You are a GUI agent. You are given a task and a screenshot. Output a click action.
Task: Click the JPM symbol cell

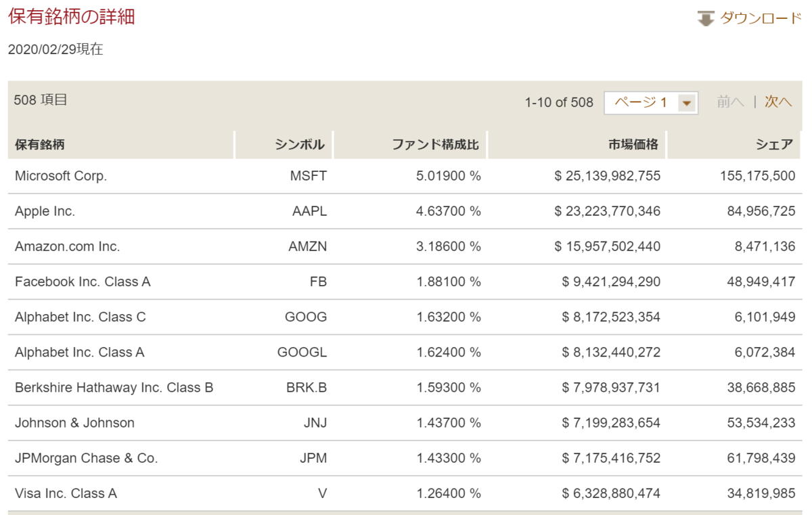point(313,458)
